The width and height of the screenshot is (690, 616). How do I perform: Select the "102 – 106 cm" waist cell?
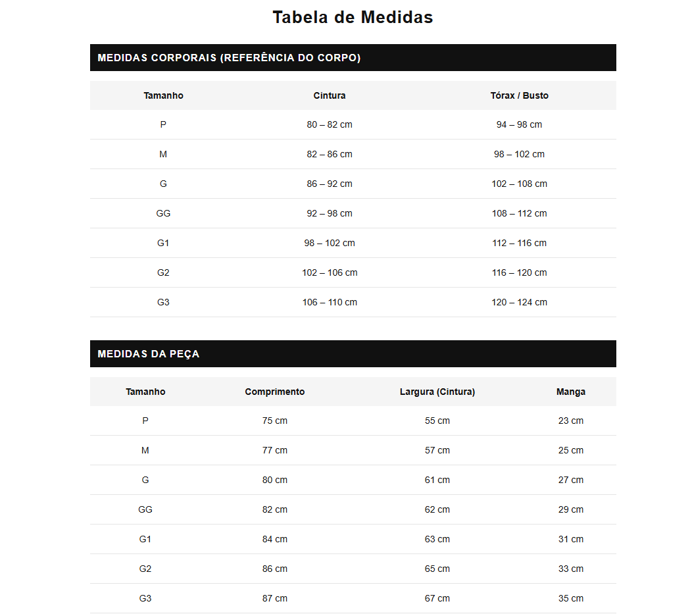coord(330,272)
